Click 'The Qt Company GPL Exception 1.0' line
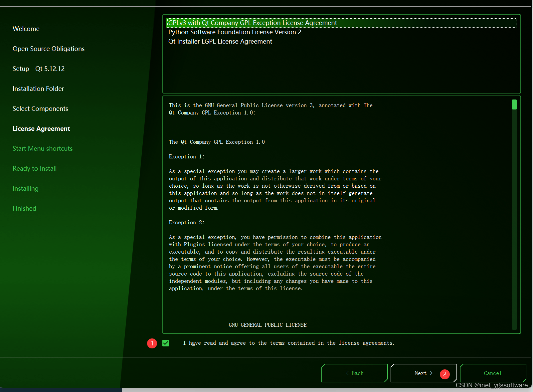 (217, 142)
